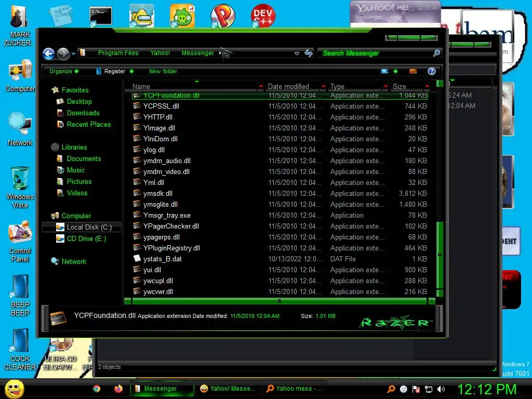Open the recent locations dropdown beside the forward button
The height and width of the screenshot is (399, 532).
[x=73, y=54]
